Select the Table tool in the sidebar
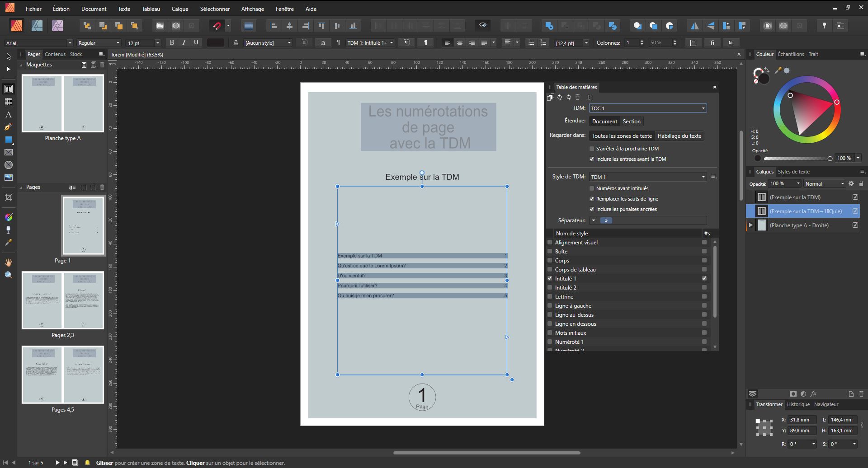The height and width of the screenshot is (468, 868). click(x=9, y=102)
